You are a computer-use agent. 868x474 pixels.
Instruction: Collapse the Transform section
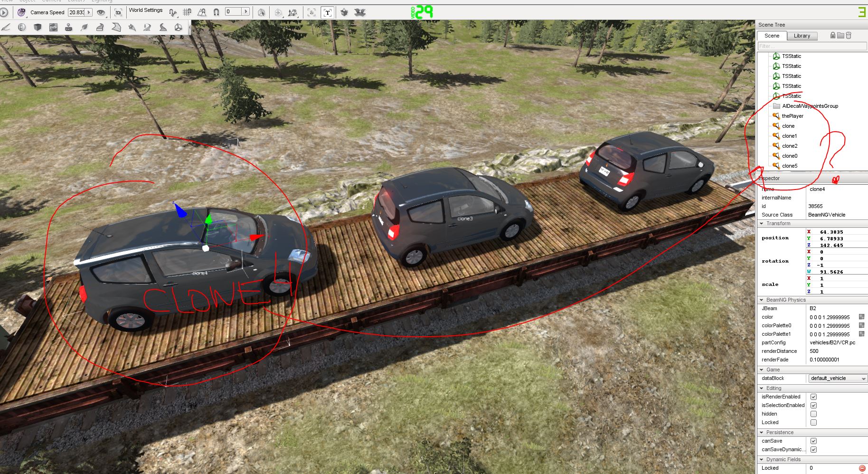(762, 223)
